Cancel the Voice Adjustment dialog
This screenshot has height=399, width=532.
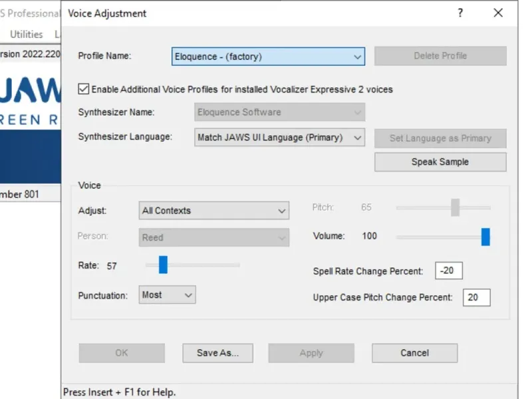(414, 353)
